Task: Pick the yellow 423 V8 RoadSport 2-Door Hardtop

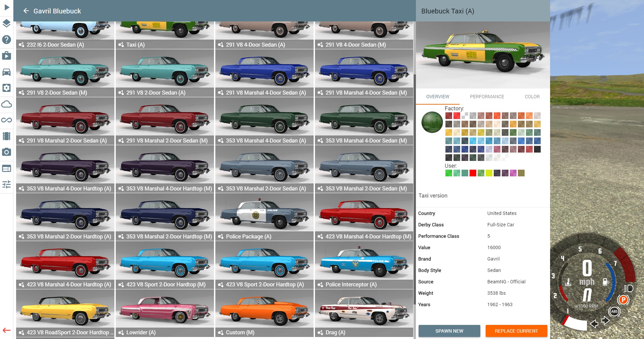Action: (x=65, y=313)
